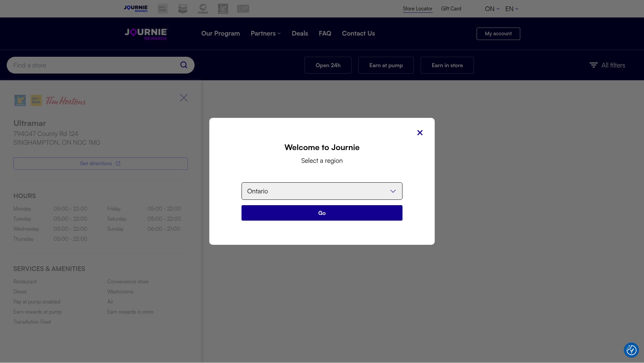The height and width of the screenshot is (363, 644).
Task: Click the Convenience store amenity
Action: [x=128, y=282]
